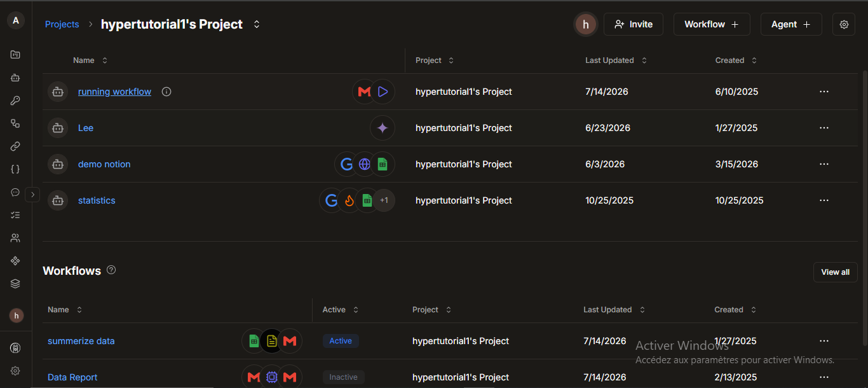
Task: Click the globe icon in demo notion row
Action: (365, 164)
